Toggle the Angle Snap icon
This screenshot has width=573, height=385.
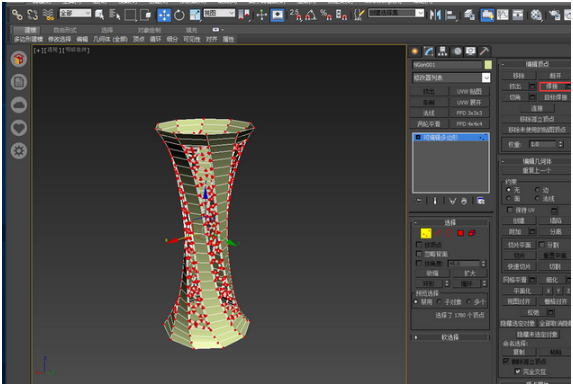(x=311, y=15)
